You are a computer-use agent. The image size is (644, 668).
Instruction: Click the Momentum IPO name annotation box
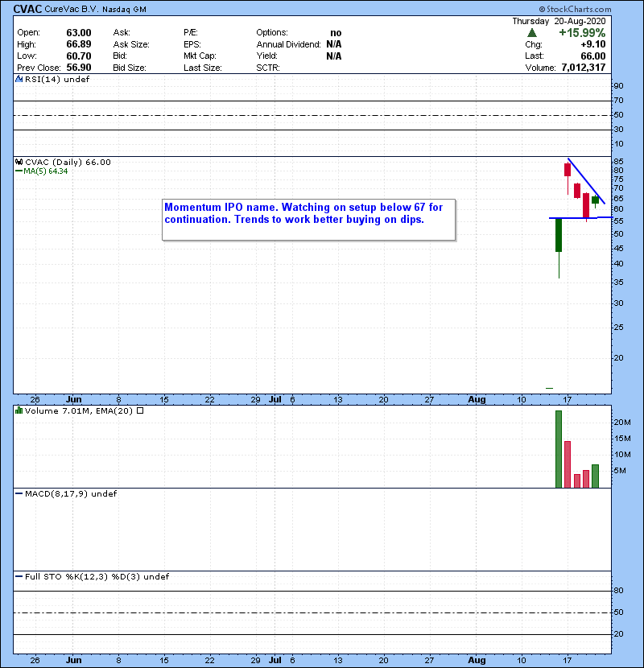click(308, 220)
